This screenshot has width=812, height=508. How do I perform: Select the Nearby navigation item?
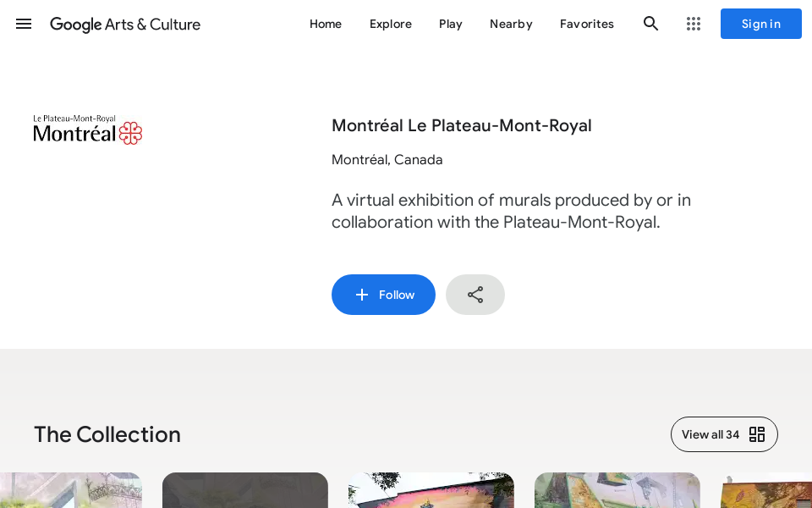[x=511, y=24]
